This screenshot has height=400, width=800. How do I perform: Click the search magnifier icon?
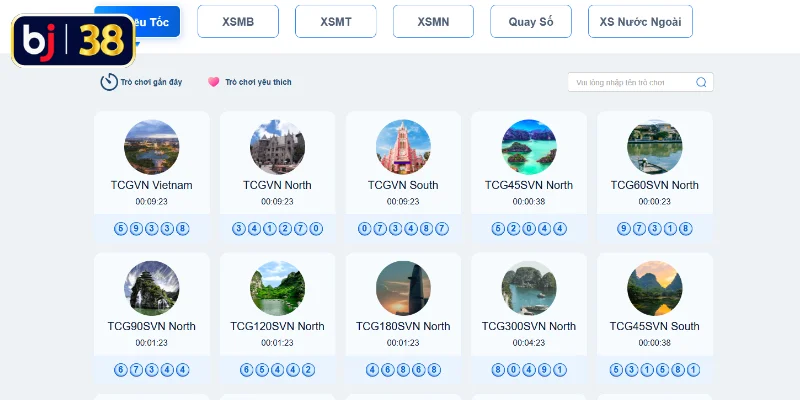tap(702, 82)
